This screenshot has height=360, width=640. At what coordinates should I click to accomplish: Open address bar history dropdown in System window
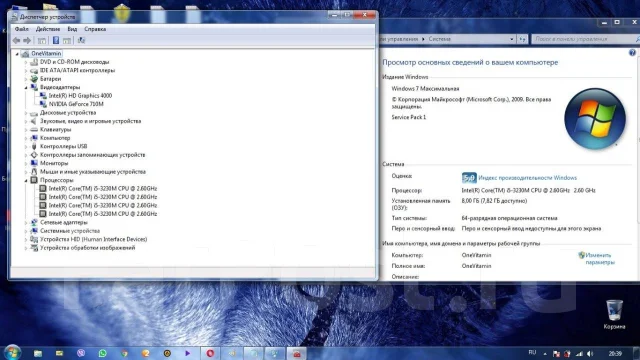click(x=511, y=39)
